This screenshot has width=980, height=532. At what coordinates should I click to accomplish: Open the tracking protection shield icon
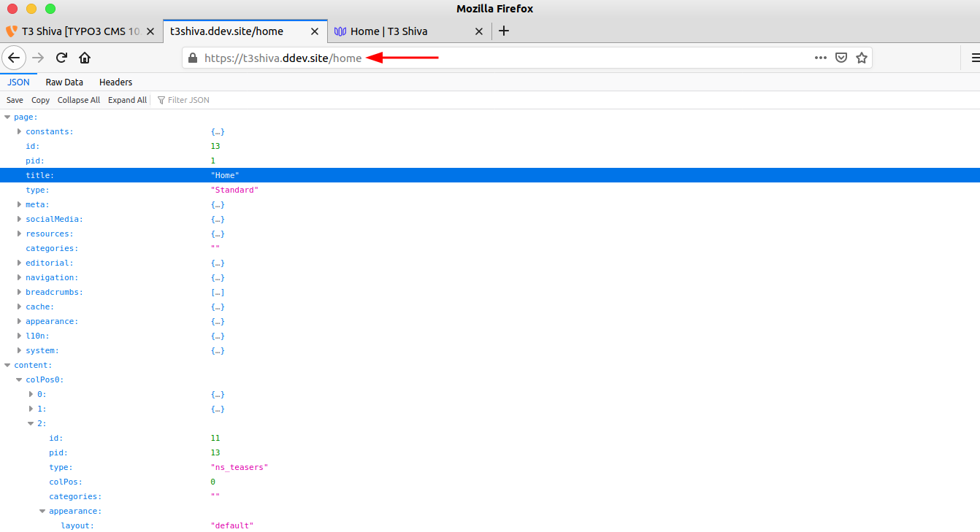pyautogui.click(x=841, y=58)
